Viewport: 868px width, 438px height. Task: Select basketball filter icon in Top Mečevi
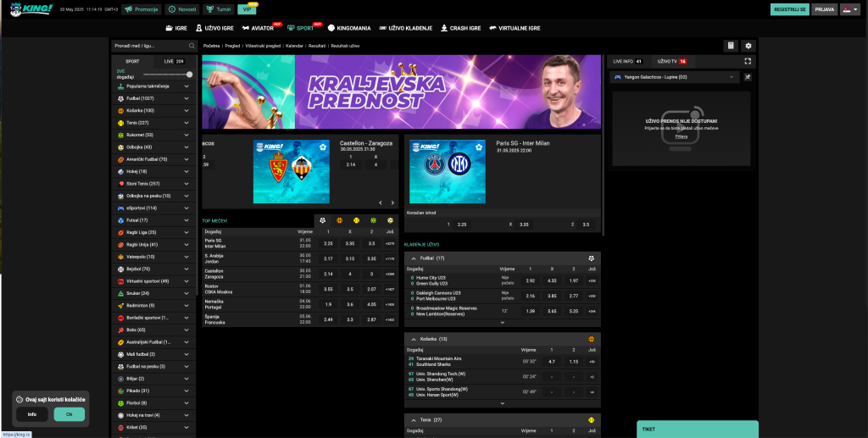pos(339,220)
